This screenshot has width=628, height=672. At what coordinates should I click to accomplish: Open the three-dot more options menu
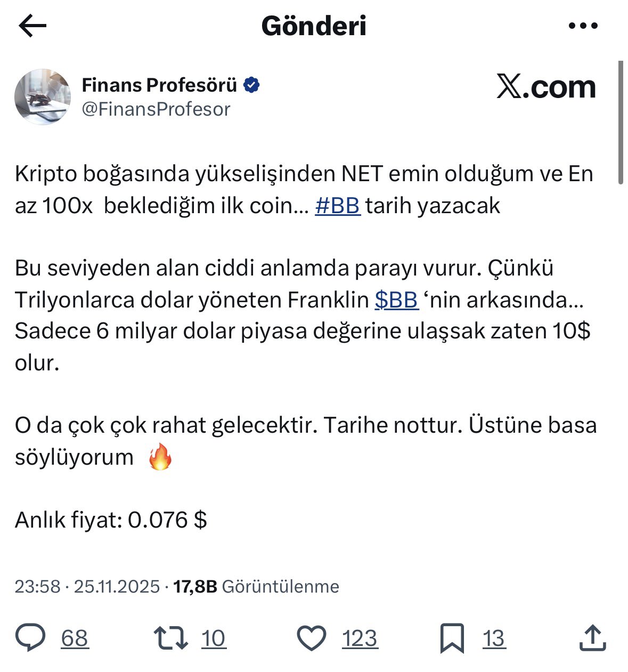pyautogui.click(x=583, y=26)
